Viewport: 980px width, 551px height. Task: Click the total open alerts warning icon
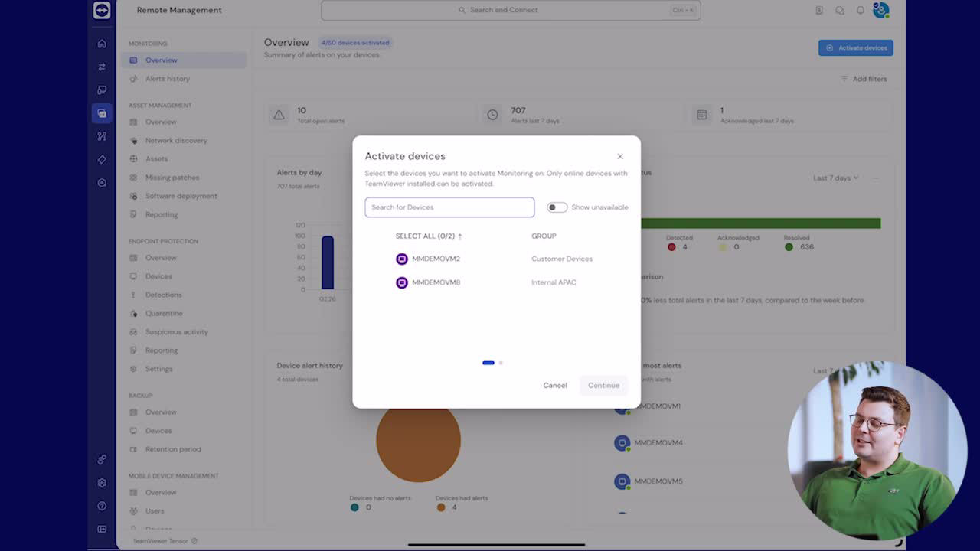point(279,115)
